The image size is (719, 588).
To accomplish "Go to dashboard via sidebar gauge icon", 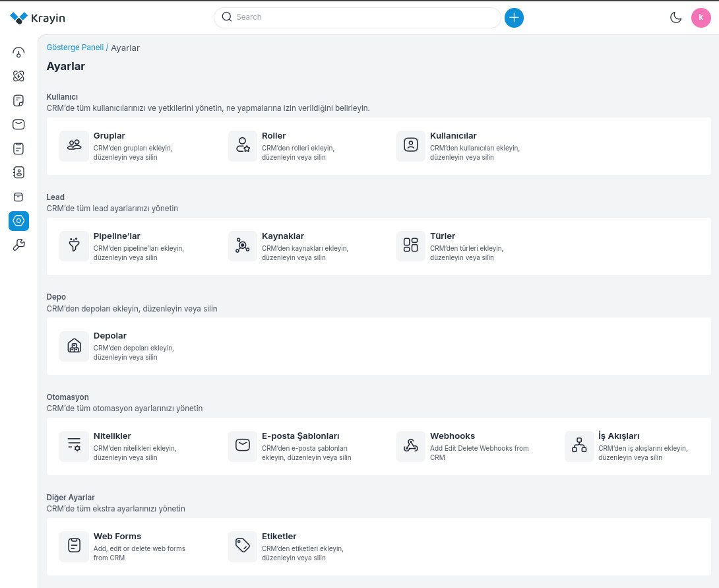I will (x=18, y=52).
